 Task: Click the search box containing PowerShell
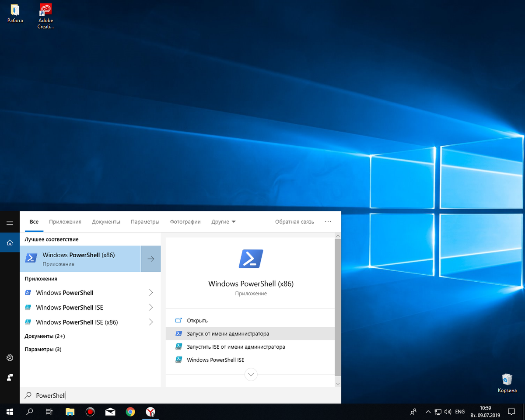(x=180, y=395)
